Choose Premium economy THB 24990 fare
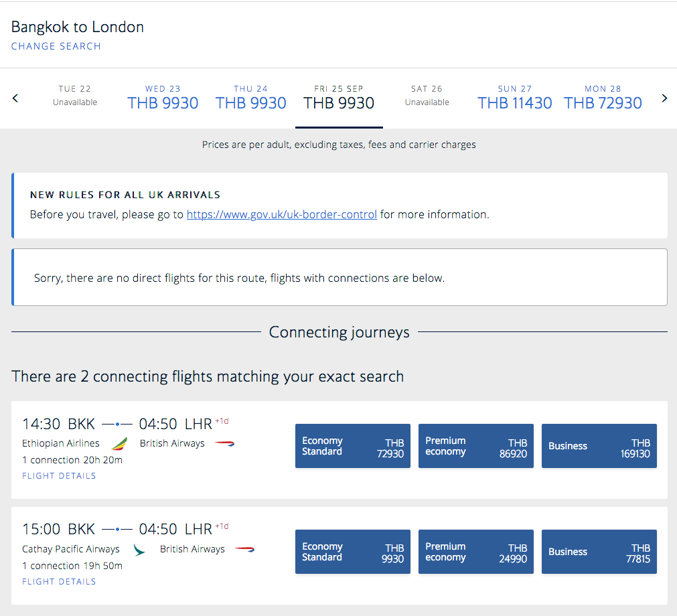Screen dimensions: 677x616 [476, 552]
